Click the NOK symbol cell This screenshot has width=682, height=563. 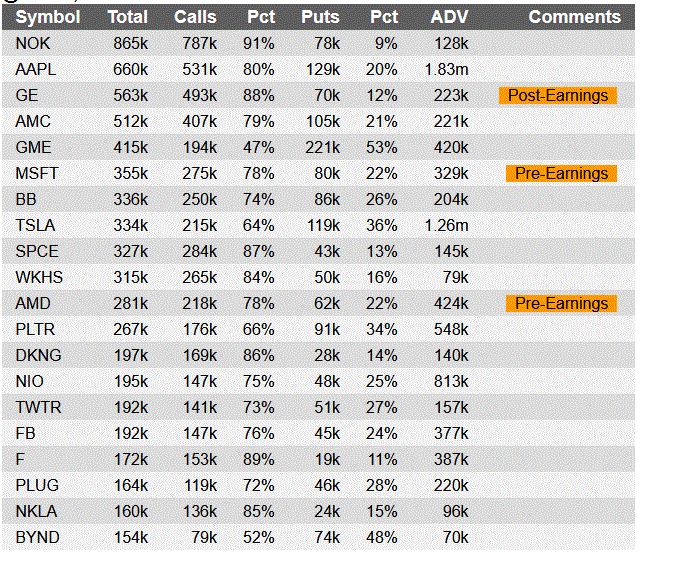tap(33, 44)
